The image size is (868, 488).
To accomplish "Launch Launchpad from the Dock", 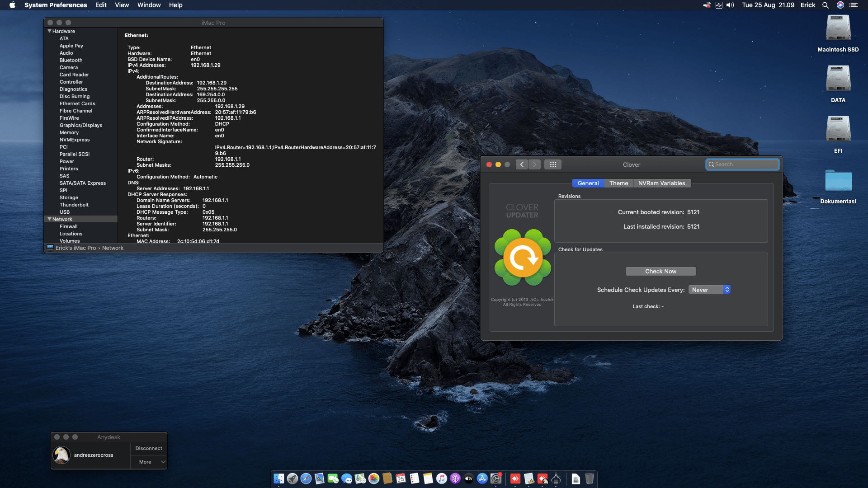I will [292, 479].
